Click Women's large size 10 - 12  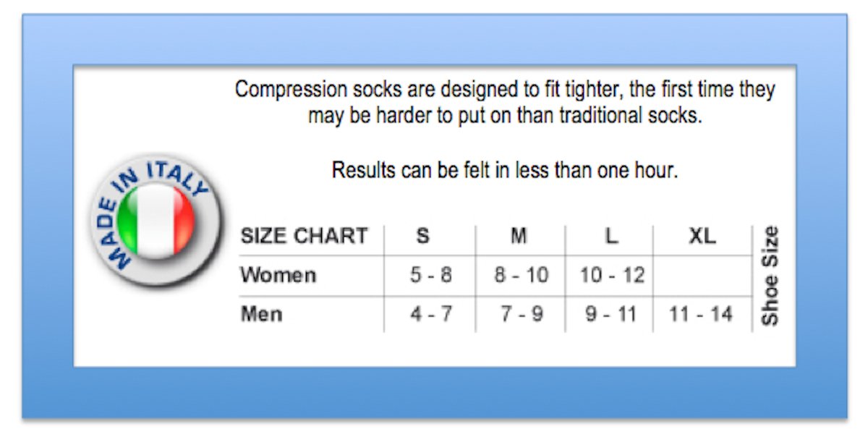[x=612, y=275]
